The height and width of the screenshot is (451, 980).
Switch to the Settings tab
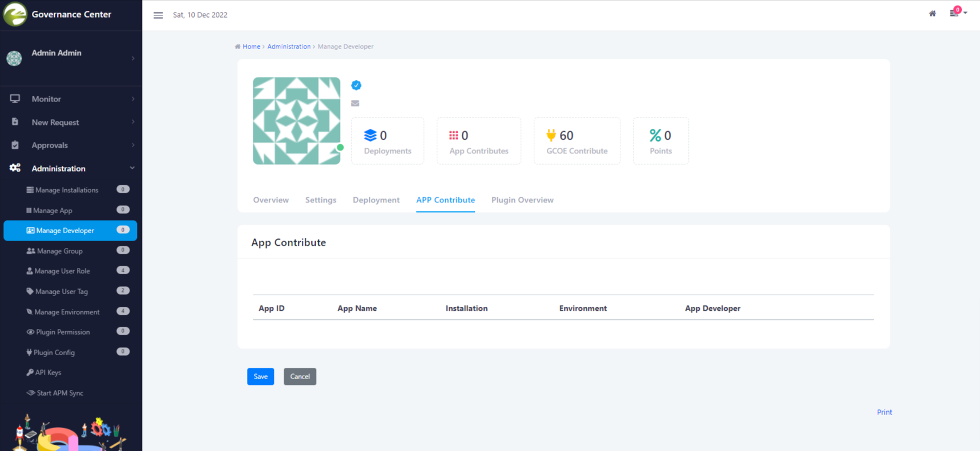(x=320, y=200)
